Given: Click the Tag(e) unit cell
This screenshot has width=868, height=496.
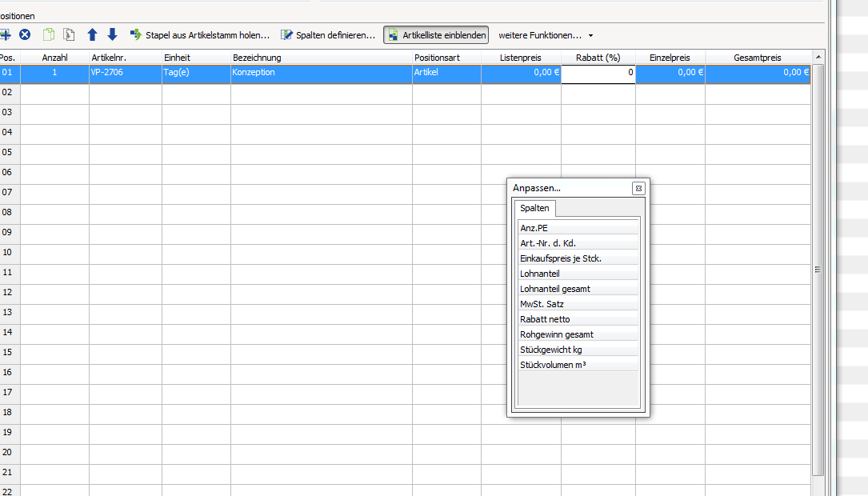Looking at the screenshot, I should tap(197, 73).
